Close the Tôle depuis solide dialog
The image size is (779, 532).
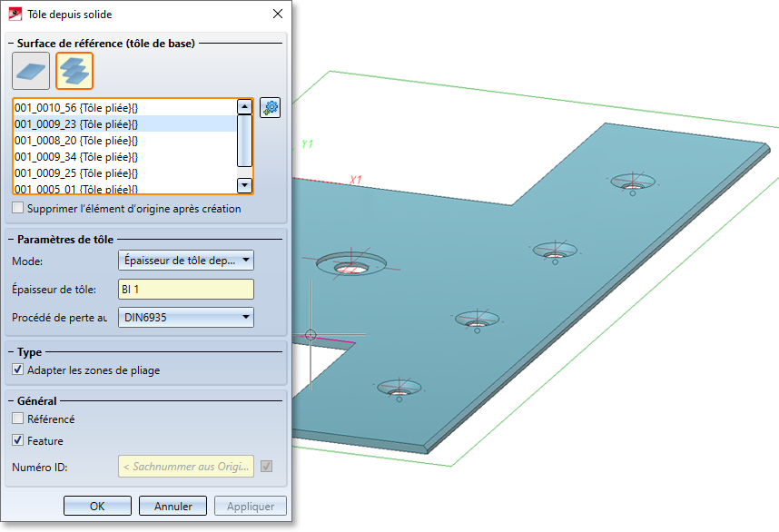tap(278, 14)
